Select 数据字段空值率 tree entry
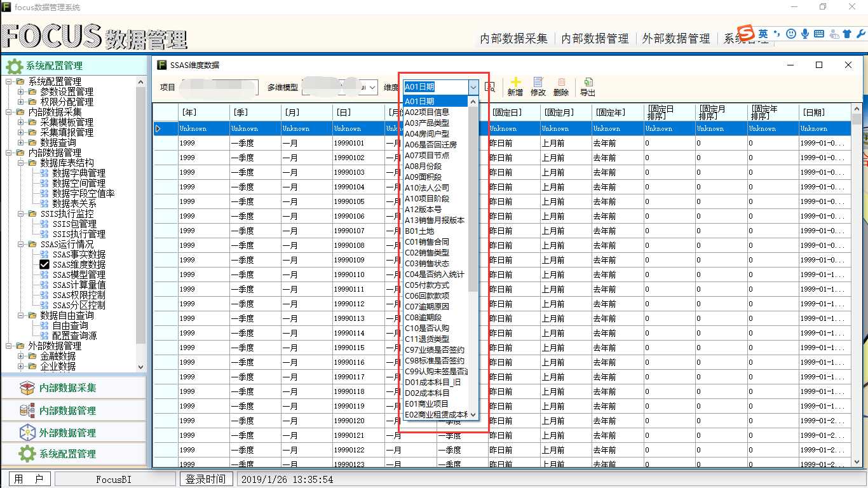868x488 pixels. click(83, 193)
